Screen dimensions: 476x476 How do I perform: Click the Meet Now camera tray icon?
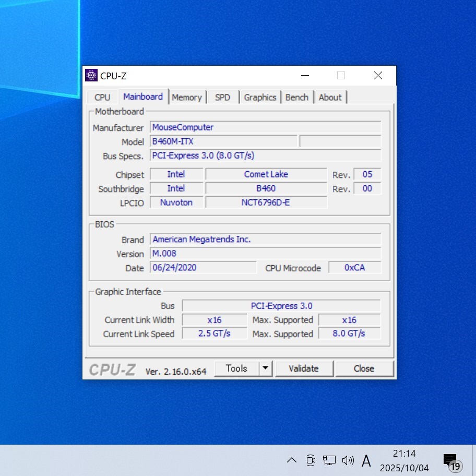pos(311,460)
